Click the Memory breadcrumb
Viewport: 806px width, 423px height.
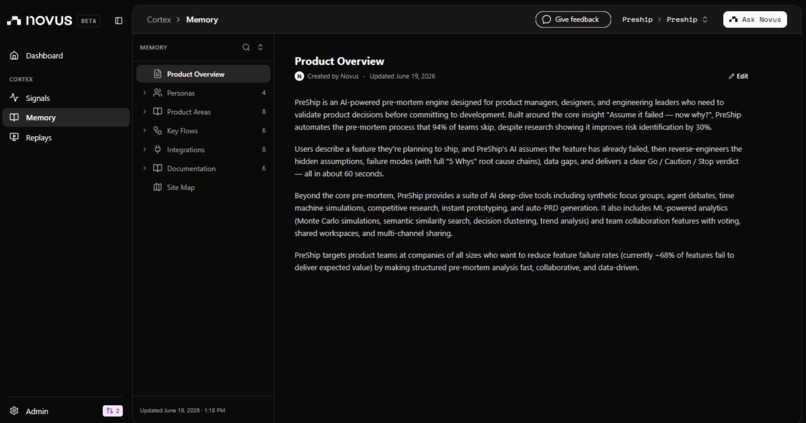pyautogui.click(x=202, y=20)
